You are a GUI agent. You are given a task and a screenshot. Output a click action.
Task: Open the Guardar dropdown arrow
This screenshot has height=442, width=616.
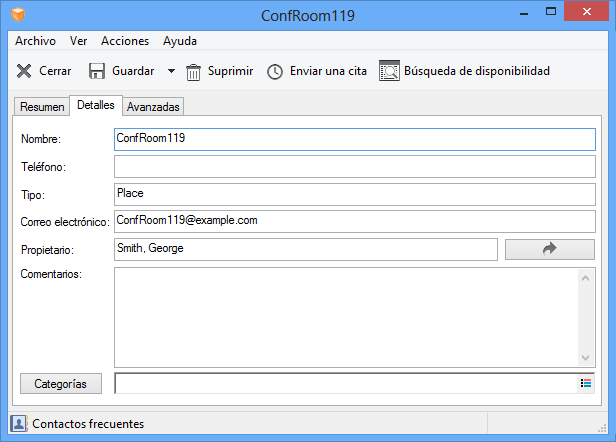171,71
